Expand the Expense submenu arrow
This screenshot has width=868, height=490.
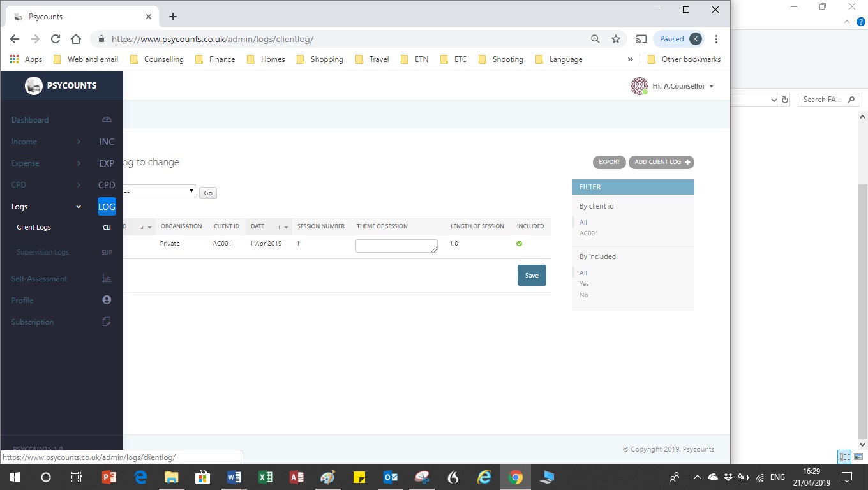point(79,163)
